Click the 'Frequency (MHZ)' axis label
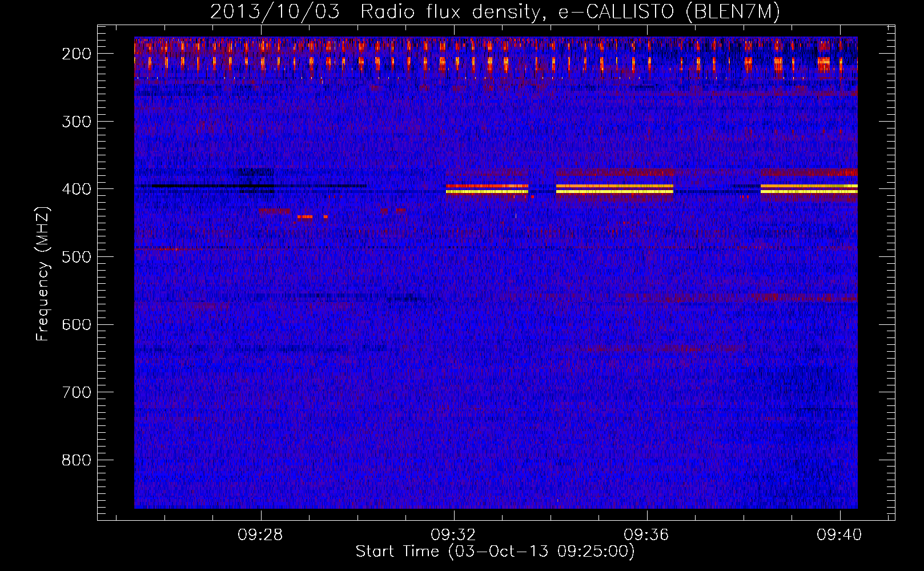This screenshot has height=571, width=924. pyautogui.click(x=43, y=274)
